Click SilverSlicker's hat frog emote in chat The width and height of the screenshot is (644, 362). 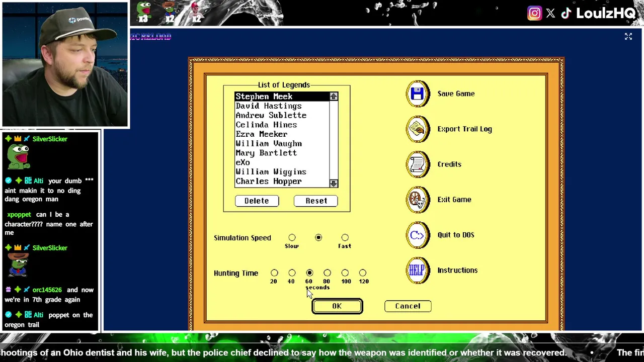tap(18, 265)
